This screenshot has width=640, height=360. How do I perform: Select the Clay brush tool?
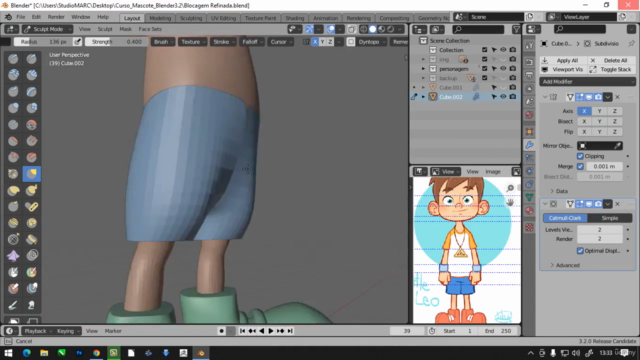click(x=13, y=75)
